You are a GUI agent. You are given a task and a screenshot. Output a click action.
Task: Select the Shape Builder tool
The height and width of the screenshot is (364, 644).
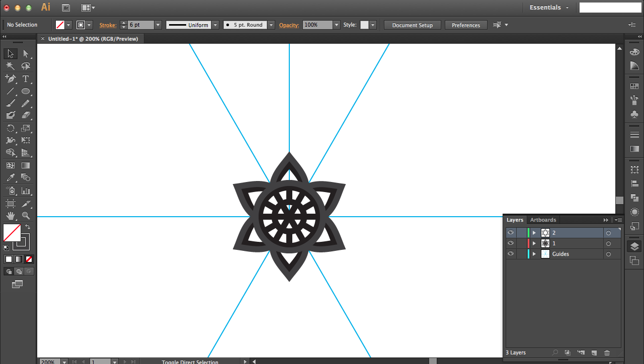(11, 152)
